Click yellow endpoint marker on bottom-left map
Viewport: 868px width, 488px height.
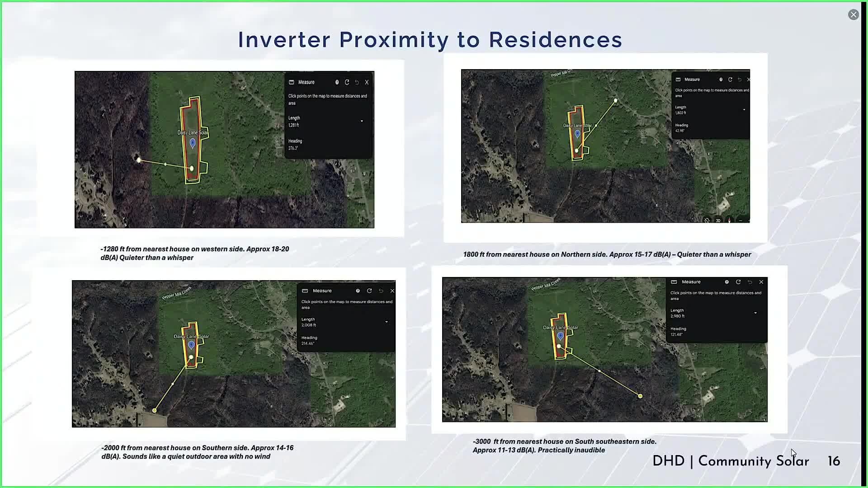pyautogui.click(x=155, y=410)
